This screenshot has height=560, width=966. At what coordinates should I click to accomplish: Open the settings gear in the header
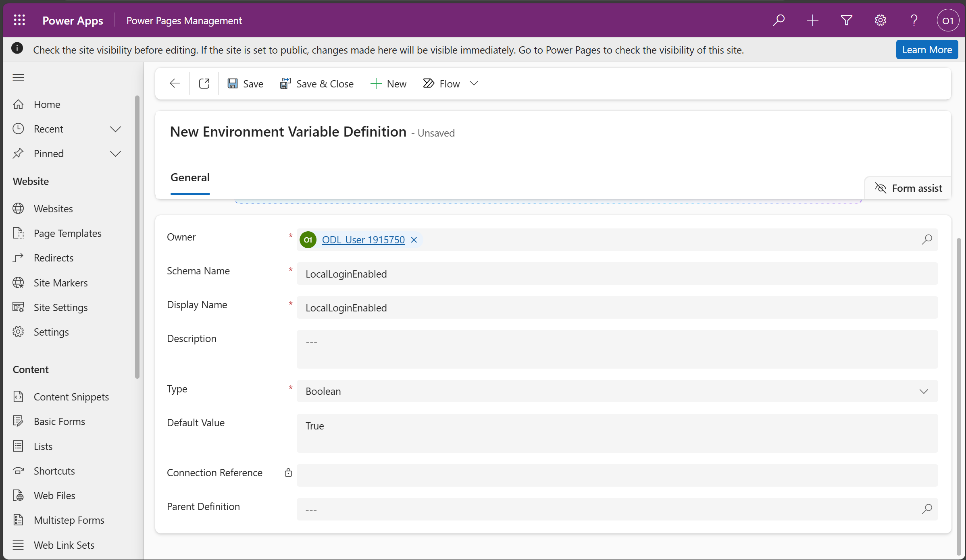[880, 20]
